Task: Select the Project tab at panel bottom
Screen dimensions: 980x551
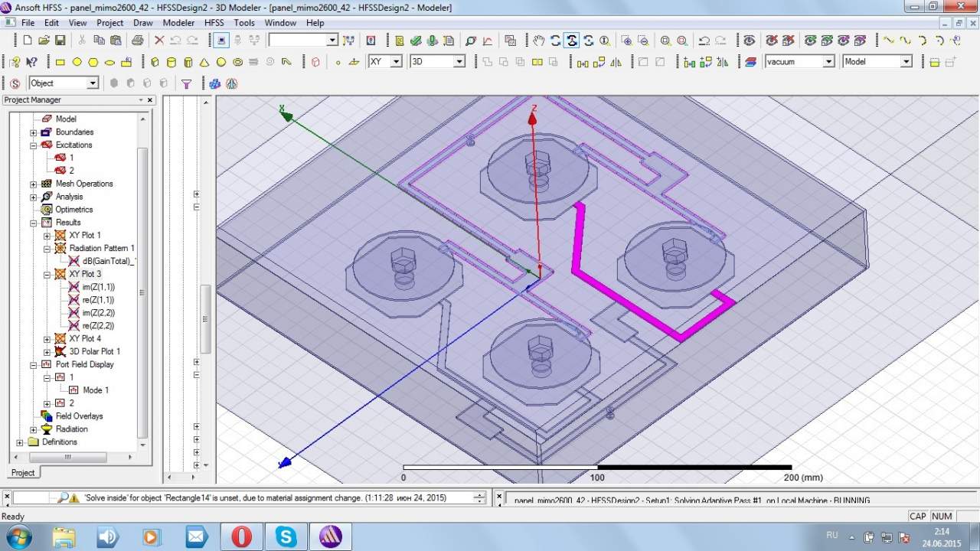Action: click(22, 473)
